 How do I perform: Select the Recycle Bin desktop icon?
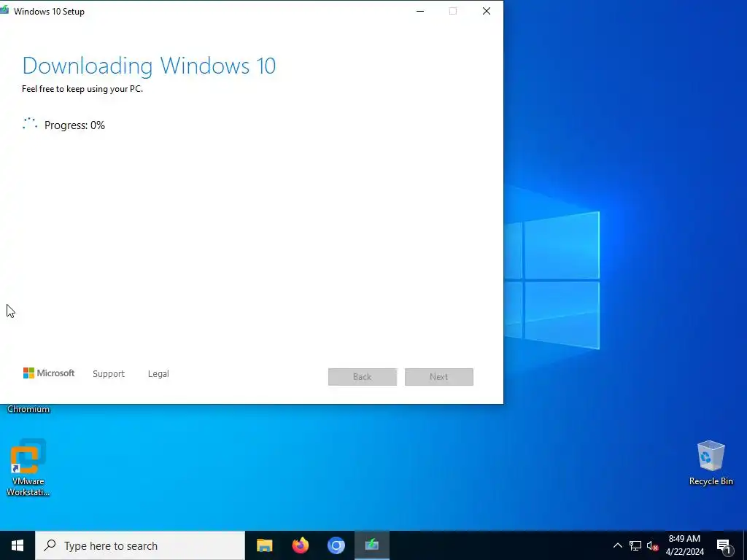(711, 463)
